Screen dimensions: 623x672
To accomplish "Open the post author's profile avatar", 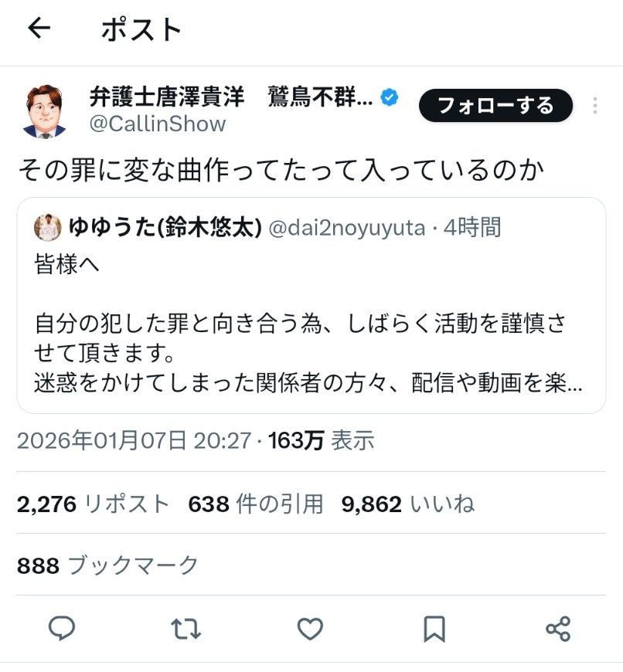I will pyautogui.click(x=45, y=110).
